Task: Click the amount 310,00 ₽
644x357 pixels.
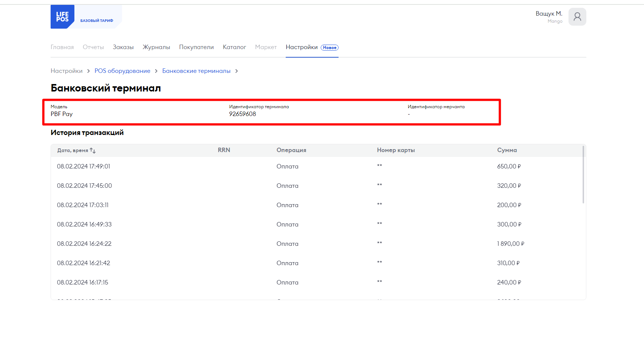Action: [x=508, y=263]
